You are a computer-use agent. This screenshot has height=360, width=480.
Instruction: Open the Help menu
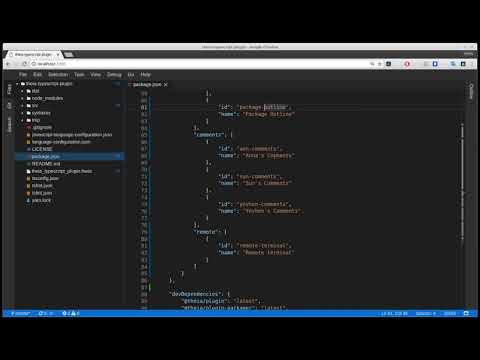pos(145,75)
